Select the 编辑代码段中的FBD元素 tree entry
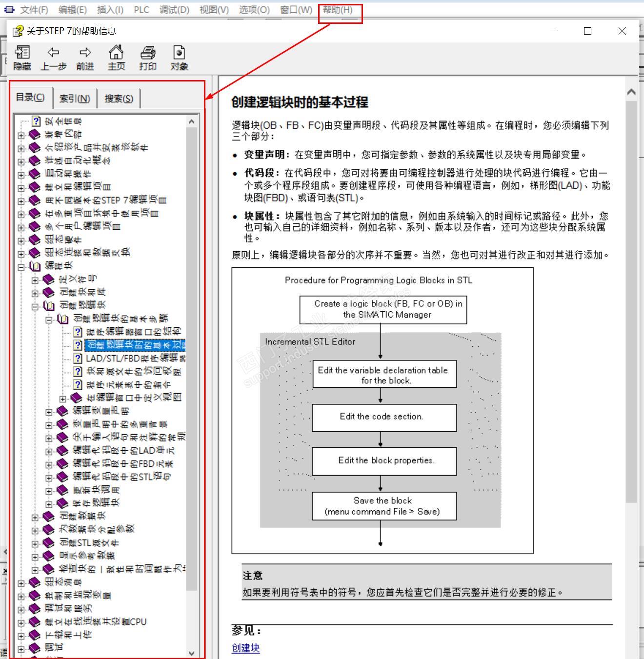Image resolution: width=644 pixels, height=659 pixels. (123, 463)
